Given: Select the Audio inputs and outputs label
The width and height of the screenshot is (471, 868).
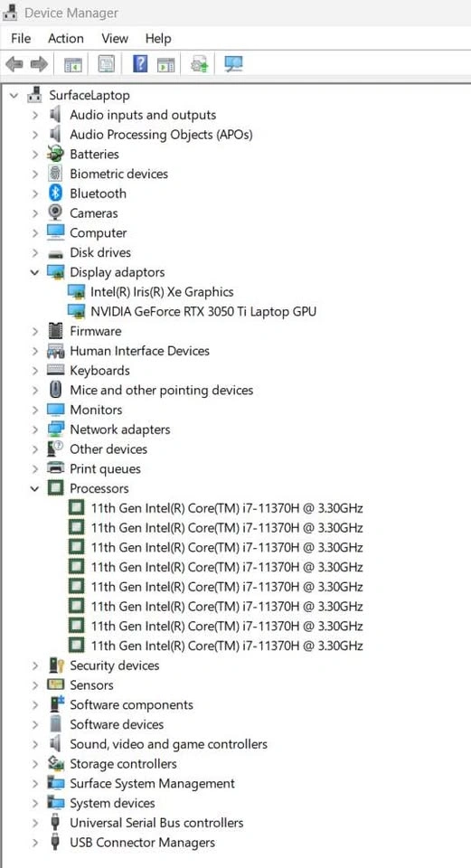Looking at the screenshot, I should pos(143,115).
